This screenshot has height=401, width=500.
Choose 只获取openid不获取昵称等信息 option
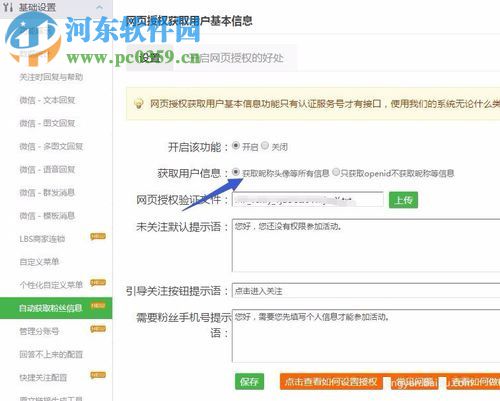click(336, 172)
